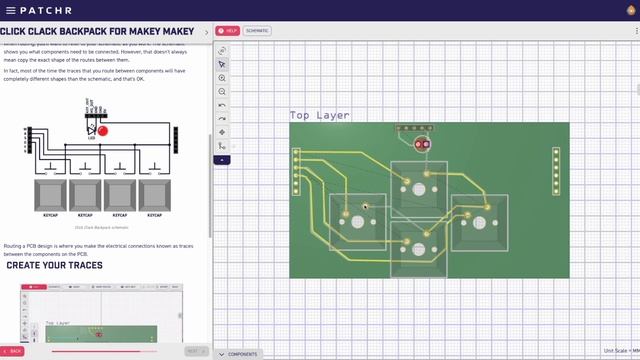The image size is (640, 360).
Task: Click the tutorial panel scrollbar
Action: (210, 186)
